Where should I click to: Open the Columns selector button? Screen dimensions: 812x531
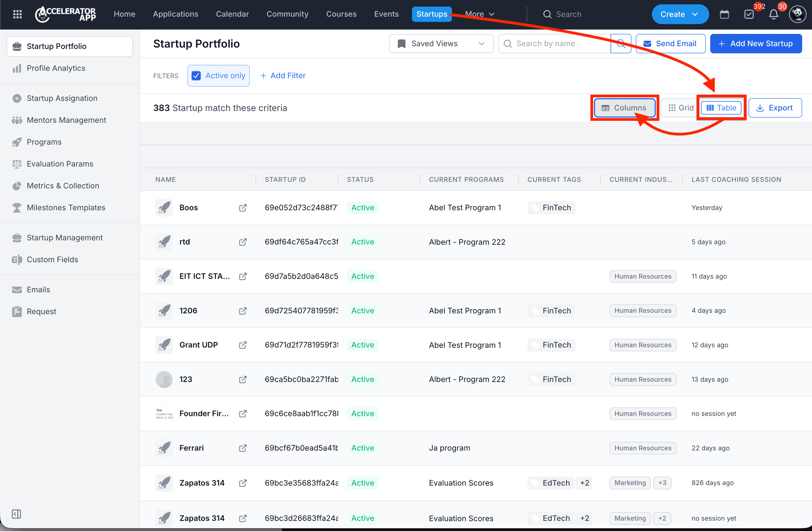click(624, 108)
